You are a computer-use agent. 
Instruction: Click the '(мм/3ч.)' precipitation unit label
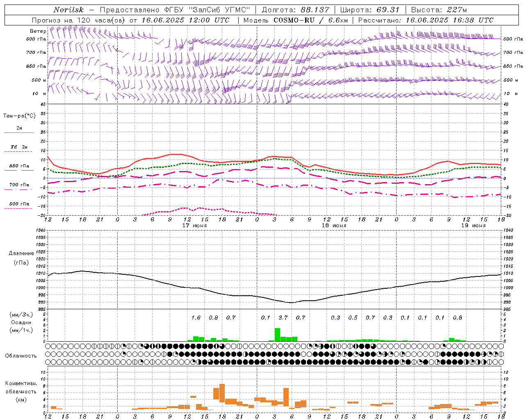(x=21, y=315)
